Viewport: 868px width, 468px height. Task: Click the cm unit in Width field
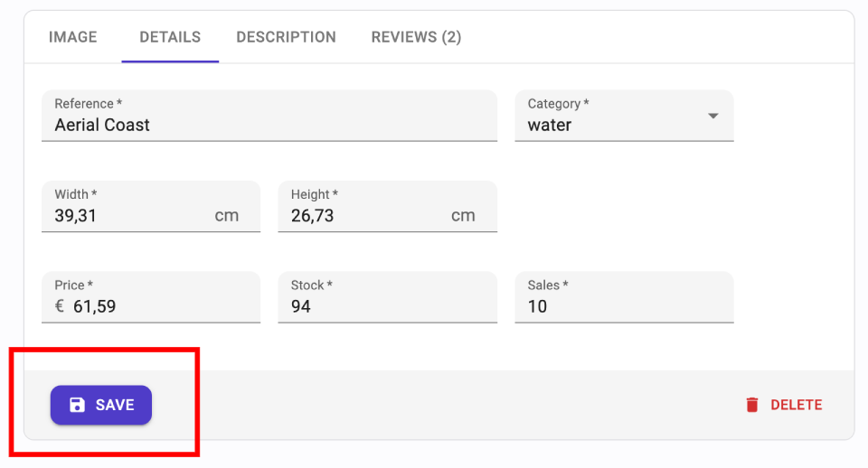pos(227,216)
